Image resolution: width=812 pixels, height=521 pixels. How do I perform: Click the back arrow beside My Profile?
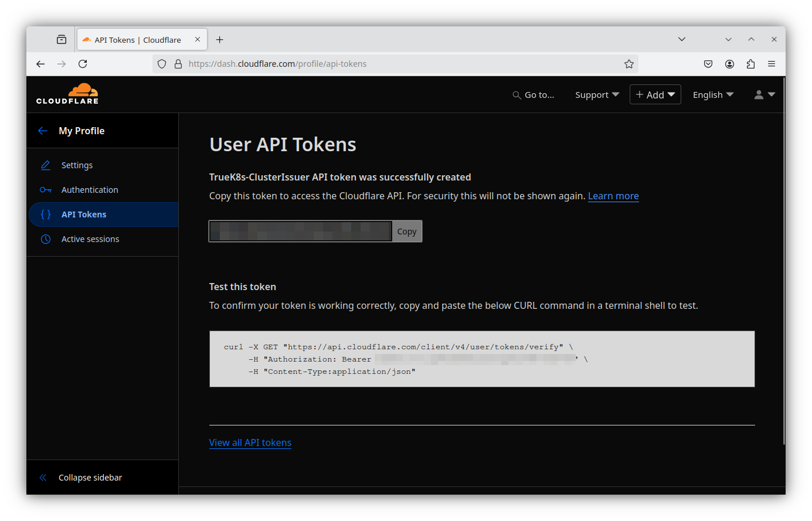point(43,131)
